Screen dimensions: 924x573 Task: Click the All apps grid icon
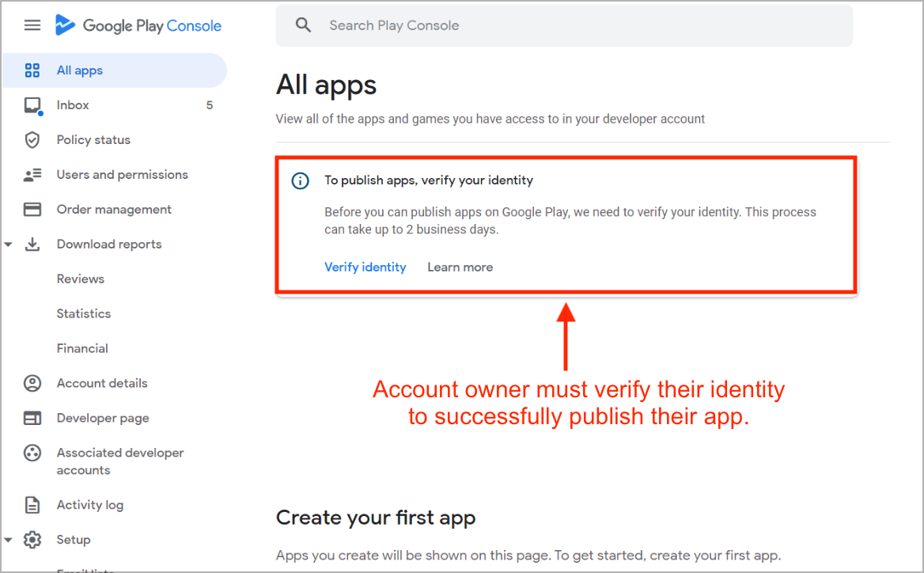(32, 70)
